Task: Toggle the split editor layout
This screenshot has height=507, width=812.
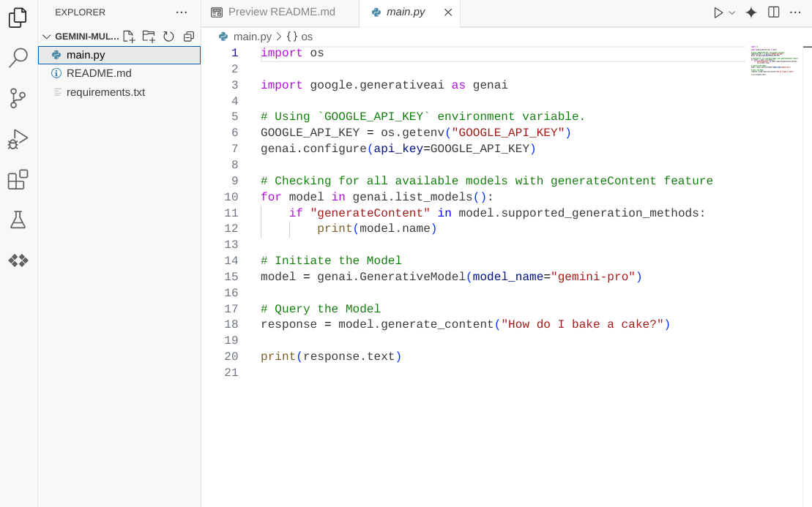Action: 773,12
